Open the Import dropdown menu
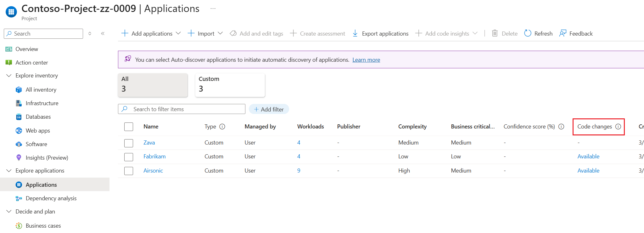This screenshot has height=233, width=644. 205,33
